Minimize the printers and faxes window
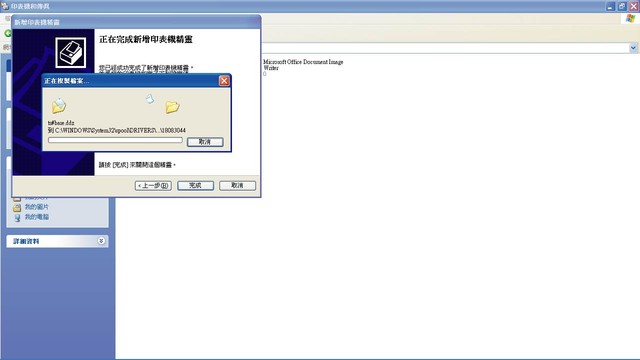The height and width of the screenshot is (360, 640). coord(610,7)
